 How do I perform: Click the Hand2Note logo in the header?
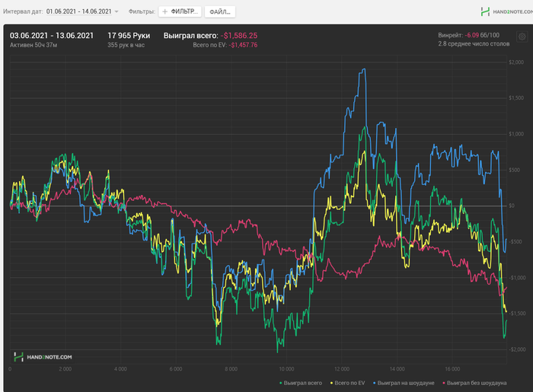tap(506, 11)
